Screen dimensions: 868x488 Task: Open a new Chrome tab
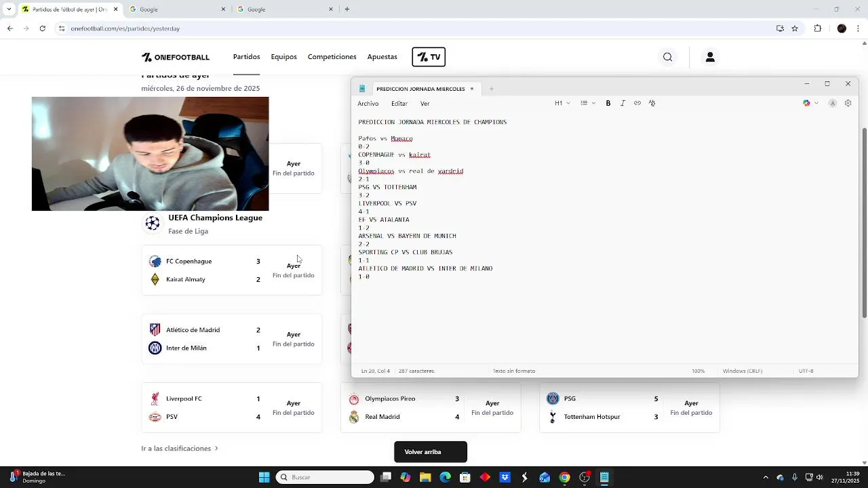(347, 9)
